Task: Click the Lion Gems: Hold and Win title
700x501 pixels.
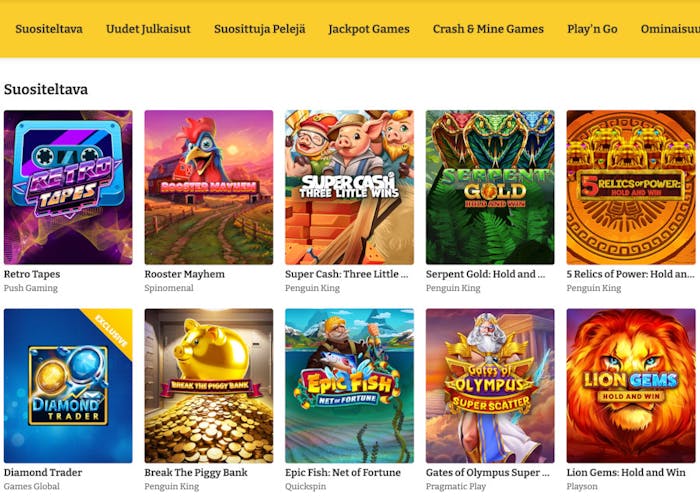Action: [x=626, y=472]
